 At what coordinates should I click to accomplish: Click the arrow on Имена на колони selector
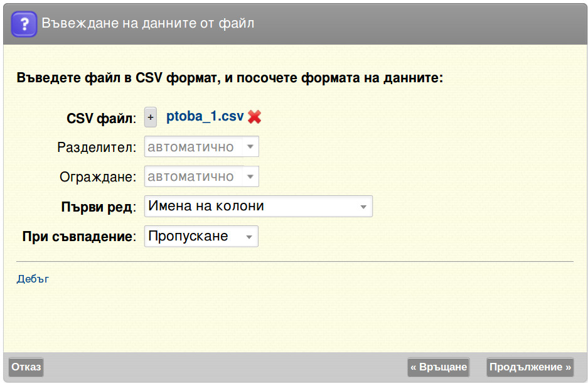(363, 207)
